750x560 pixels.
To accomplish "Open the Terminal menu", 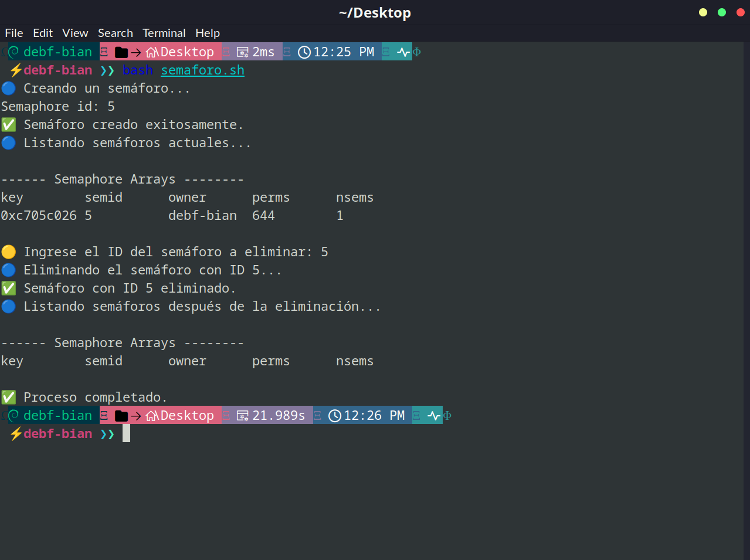I will coord(164,33).
